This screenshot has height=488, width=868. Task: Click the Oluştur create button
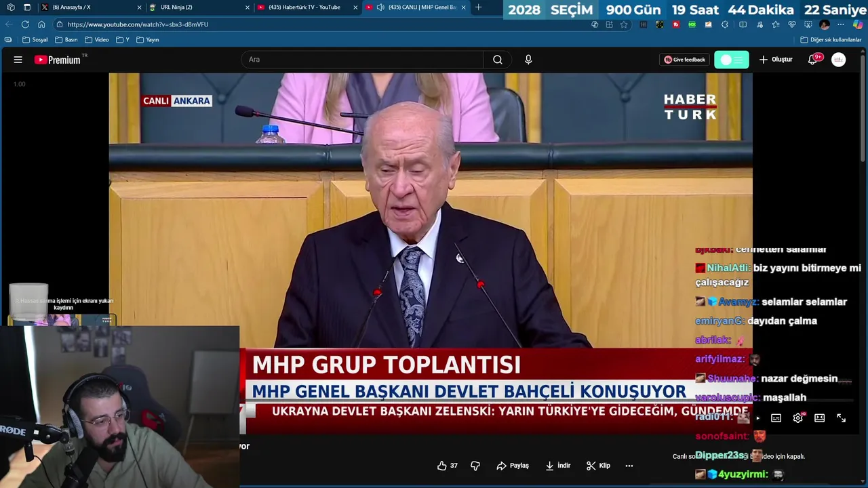coord(775,60)
